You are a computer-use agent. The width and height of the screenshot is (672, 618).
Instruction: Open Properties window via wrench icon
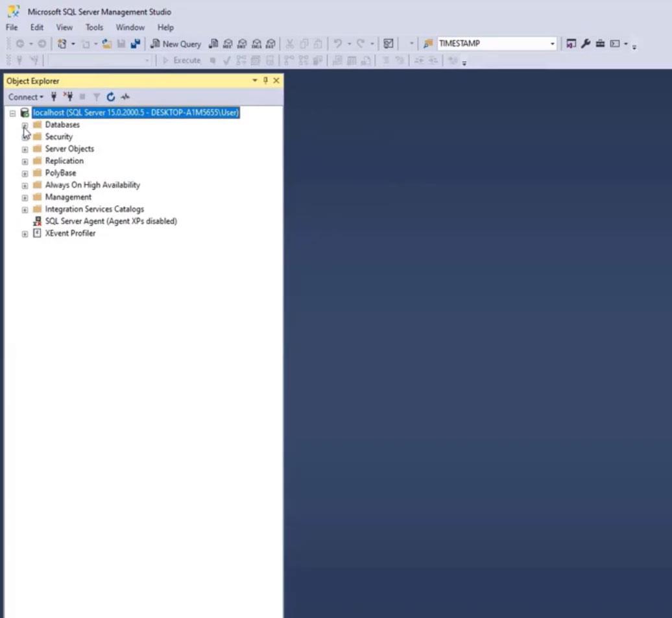pos(586,43)
